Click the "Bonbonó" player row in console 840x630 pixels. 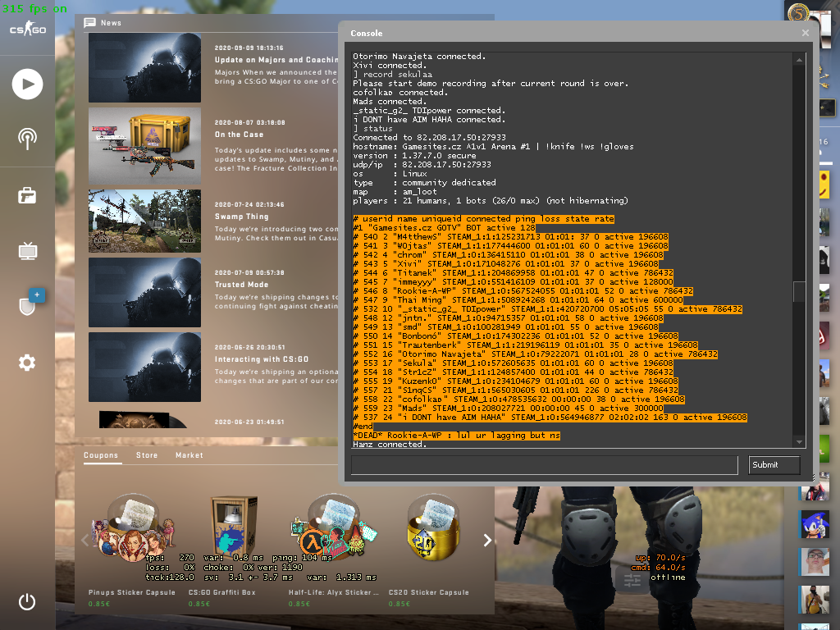(x=515, y=336)
